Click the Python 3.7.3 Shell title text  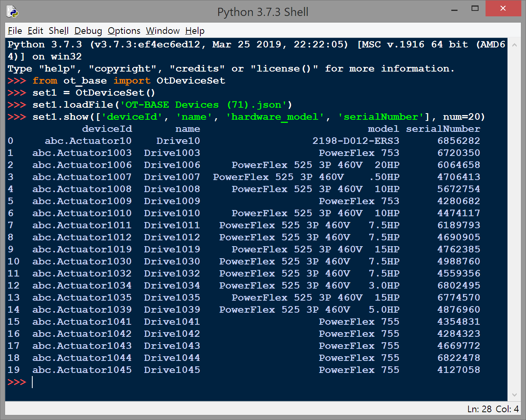(x=263, y=12)
